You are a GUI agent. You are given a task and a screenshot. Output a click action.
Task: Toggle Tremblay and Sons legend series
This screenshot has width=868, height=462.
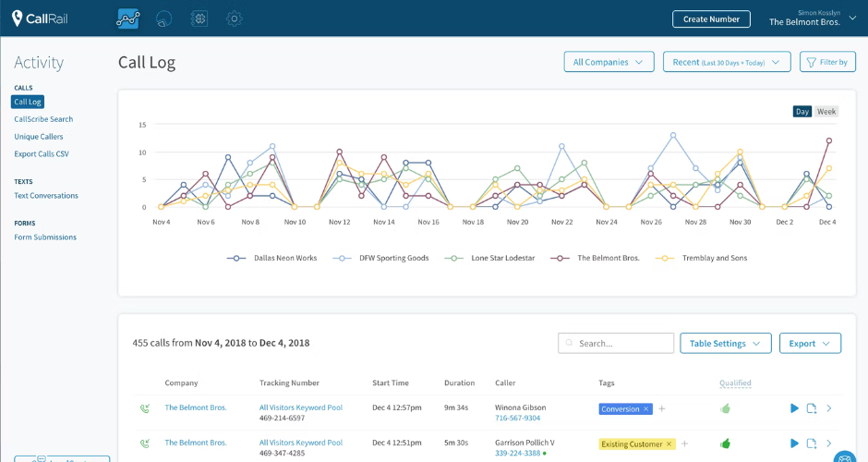[702, 258]
